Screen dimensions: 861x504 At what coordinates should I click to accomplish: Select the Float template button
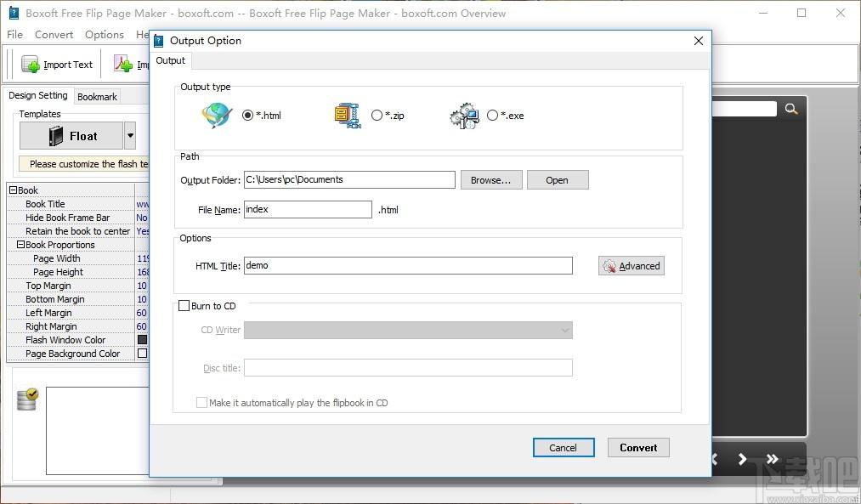[71, 136]
